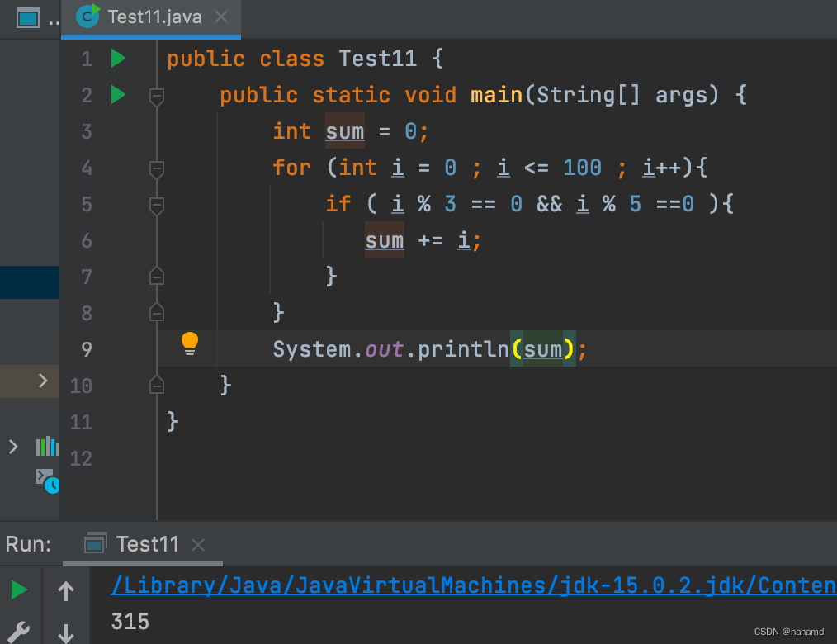
Task: Run class Test11 from line 1 gutter
Action: tap(118, 58)
